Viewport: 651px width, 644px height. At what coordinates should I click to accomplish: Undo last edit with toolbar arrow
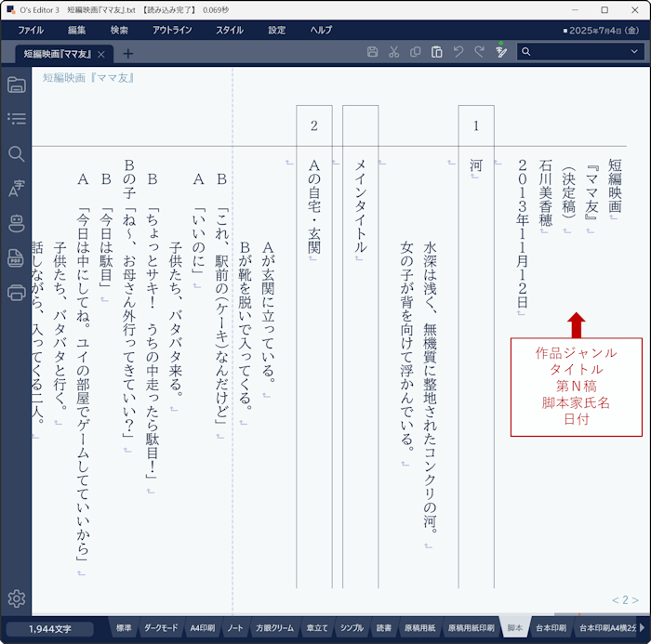coord(458,52)
